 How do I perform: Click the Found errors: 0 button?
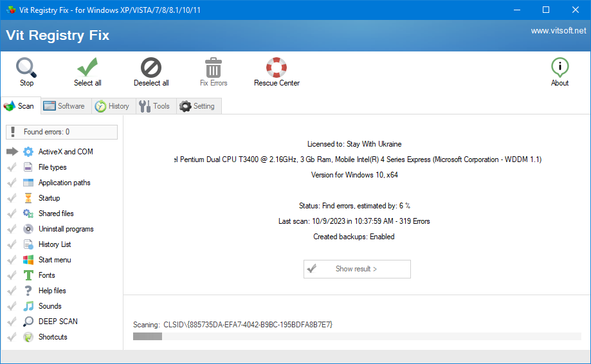click(x=62, y=132)
